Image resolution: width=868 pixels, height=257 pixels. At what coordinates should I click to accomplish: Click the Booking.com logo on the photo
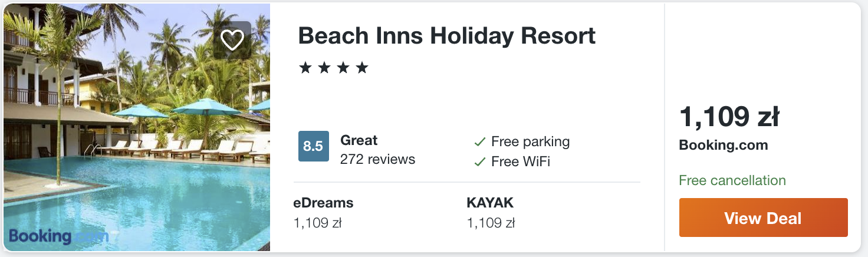point(58,236)
